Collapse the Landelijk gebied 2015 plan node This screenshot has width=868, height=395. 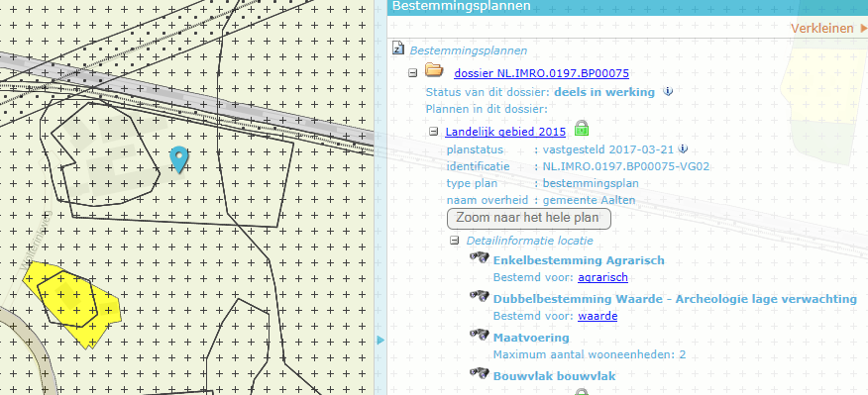click(434, 131)
